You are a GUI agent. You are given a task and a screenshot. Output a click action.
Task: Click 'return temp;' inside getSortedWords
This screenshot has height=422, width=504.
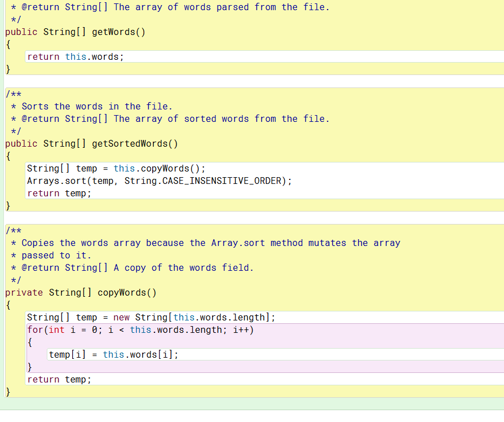point(59,194)
